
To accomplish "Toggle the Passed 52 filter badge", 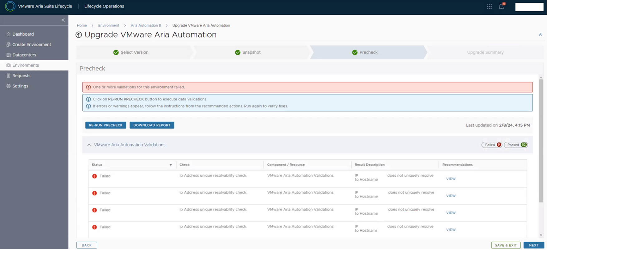I will point(516,145).
